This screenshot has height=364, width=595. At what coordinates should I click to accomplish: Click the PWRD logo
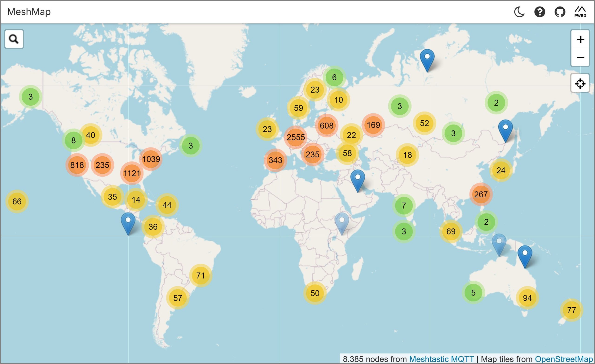coord(581,12)
